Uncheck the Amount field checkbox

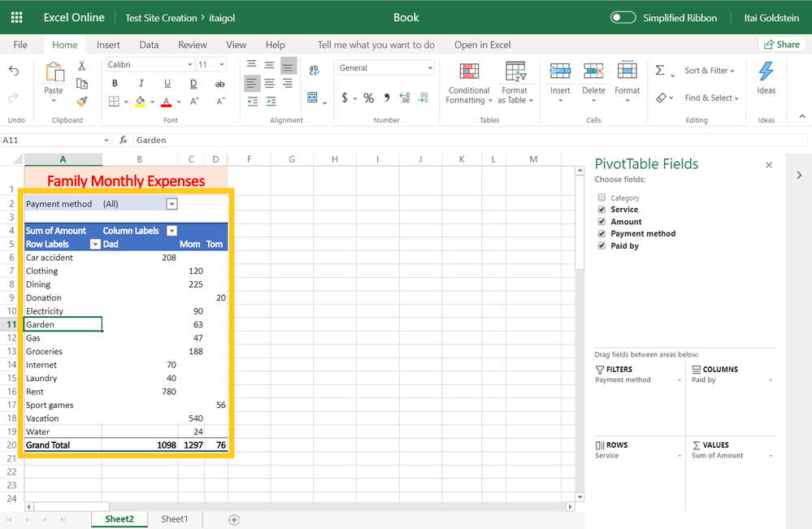pyautogui.click(x=601, y=222)
